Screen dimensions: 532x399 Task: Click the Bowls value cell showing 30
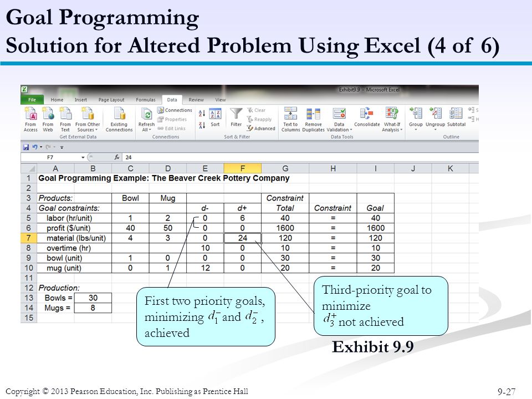[93, 298]
